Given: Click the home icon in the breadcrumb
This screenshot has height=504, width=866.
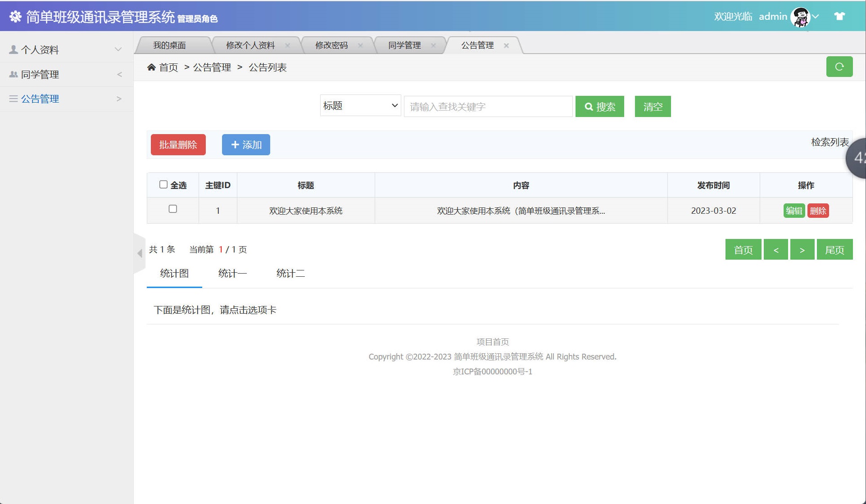Looking at the screenshot, I should [151, 67].
